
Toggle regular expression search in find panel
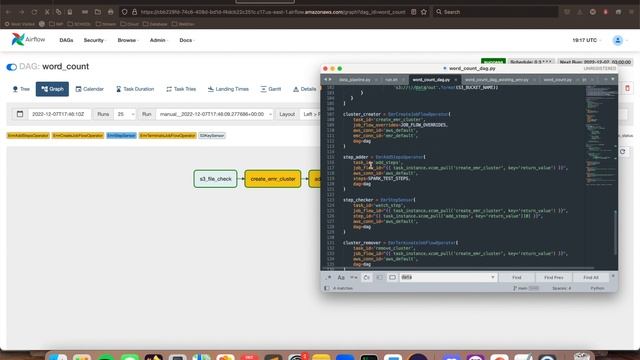tap(328, 278)
